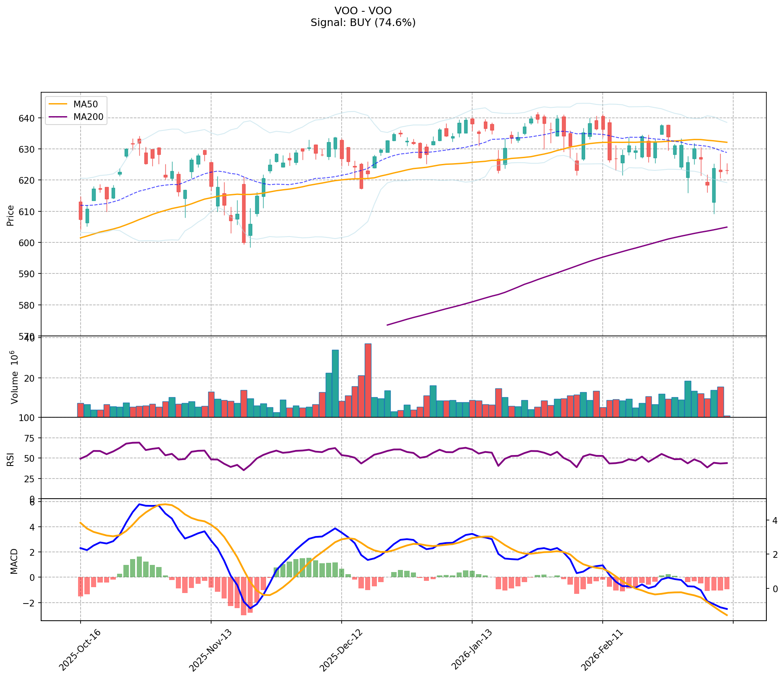Click the RSI y-axis label

tap(10, 458)
